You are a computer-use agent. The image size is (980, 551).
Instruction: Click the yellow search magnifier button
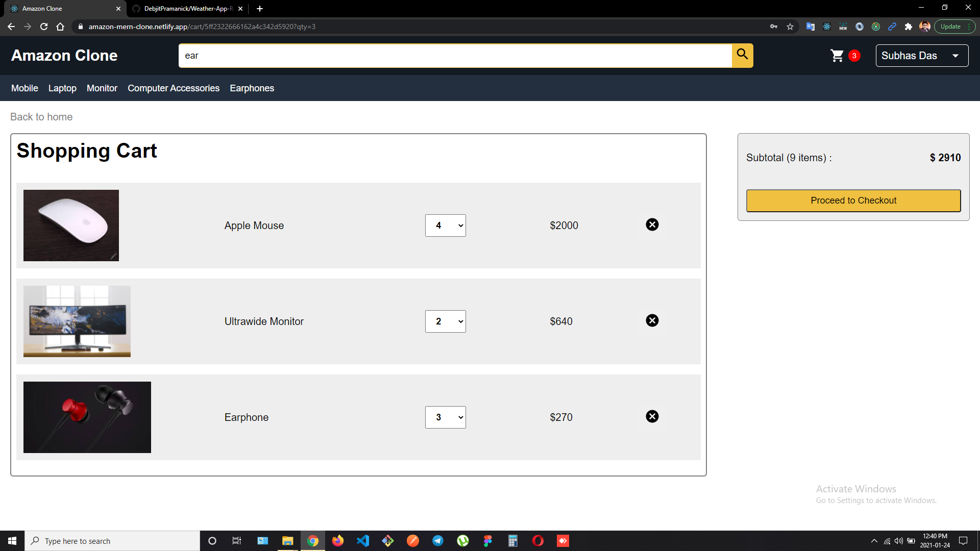(742, 55)
